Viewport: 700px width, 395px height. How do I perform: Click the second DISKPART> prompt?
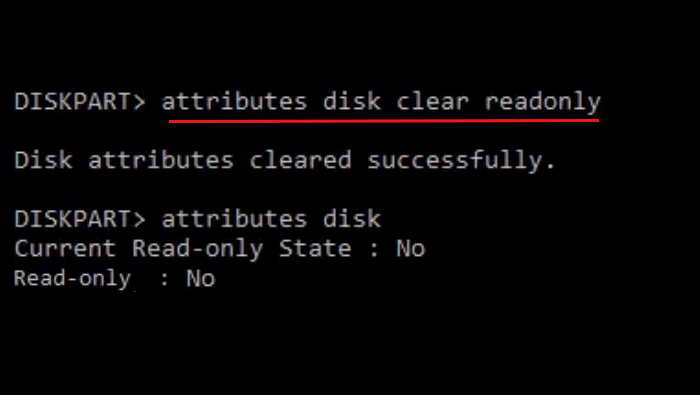click(x=80, y=219)
